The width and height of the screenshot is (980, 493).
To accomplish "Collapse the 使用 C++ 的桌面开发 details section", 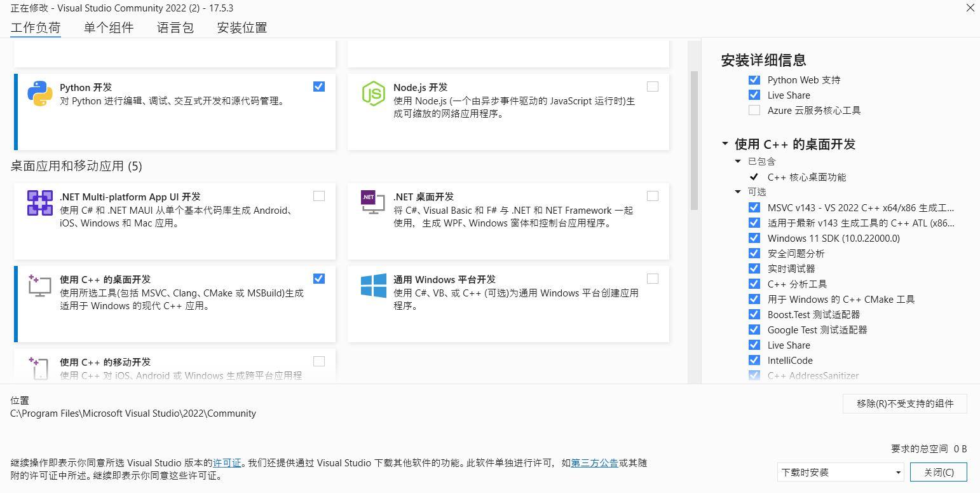I will point(726,144).
